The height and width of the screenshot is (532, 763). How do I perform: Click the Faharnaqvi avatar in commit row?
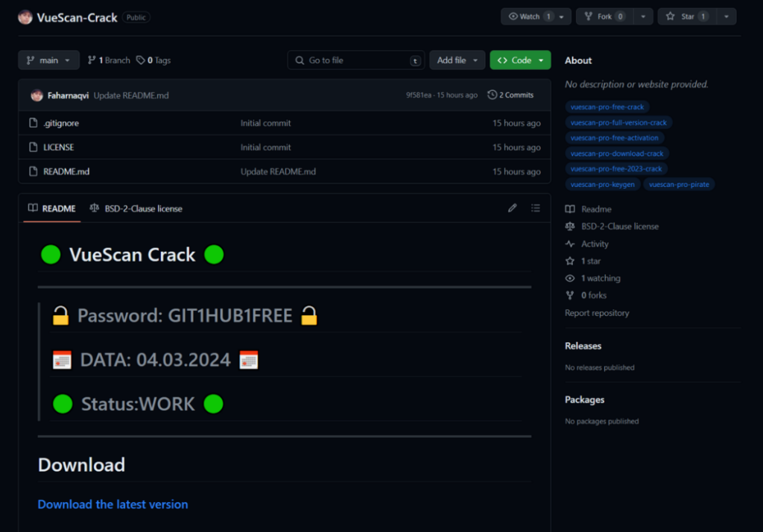pyautogui.click(x=37, y=95)
